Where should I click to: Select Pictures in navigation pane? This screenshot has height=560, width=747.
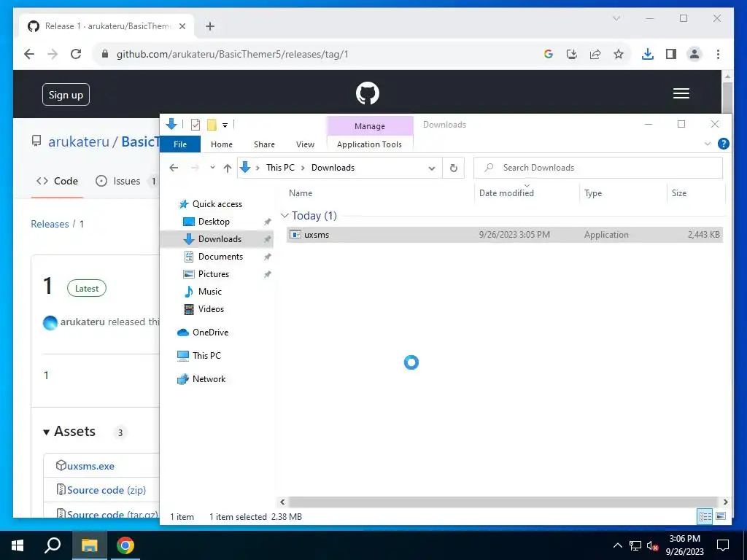click(x=214, y=274)
